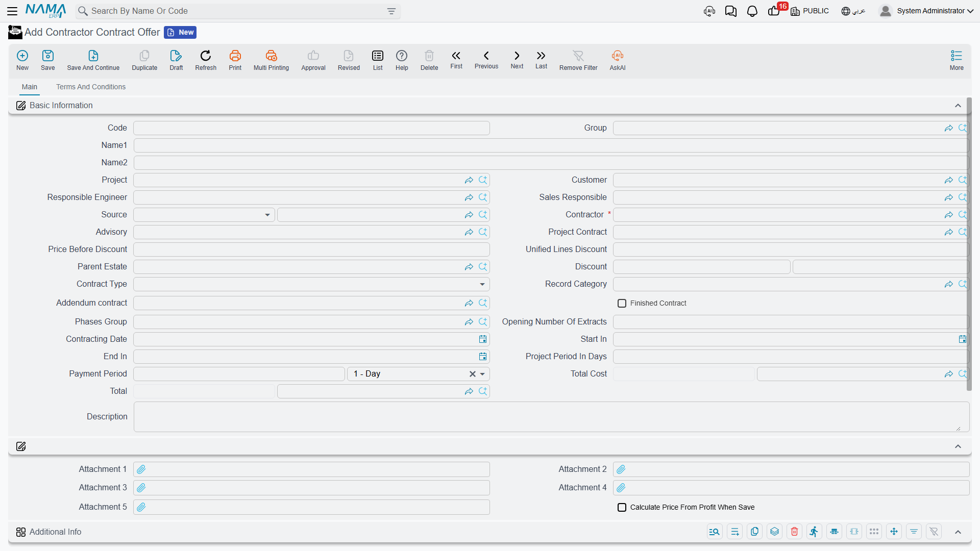Open Help
980x551 pixels.
point(402,60)
